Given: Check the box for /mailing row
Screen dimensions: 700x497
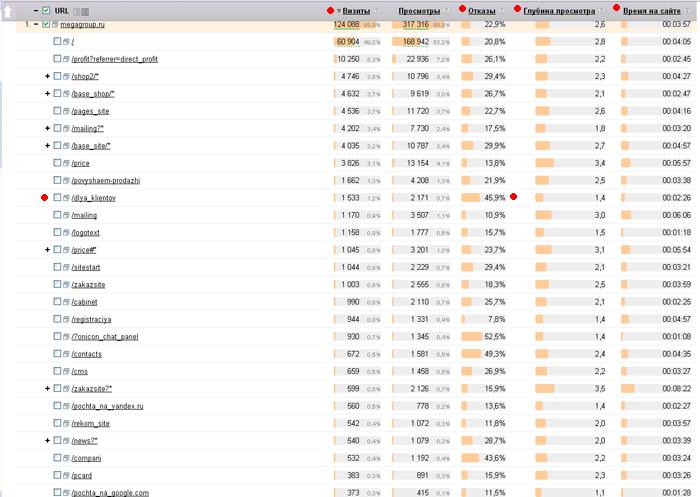Looking at the screenshot, I should tap(57, 215).
